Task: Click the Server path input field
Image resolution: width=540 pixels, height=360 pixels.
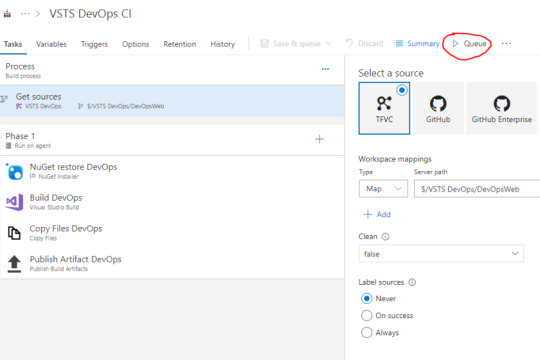Action: coord(477,189)
